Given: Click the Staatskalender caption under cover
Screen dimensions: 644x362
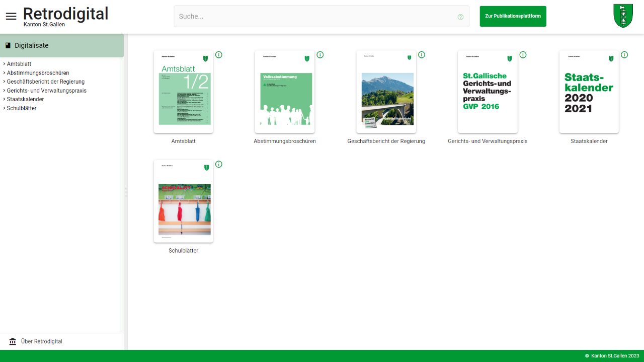Looking at the screenshot, I should pyautogui.click(x=589, y=141).
